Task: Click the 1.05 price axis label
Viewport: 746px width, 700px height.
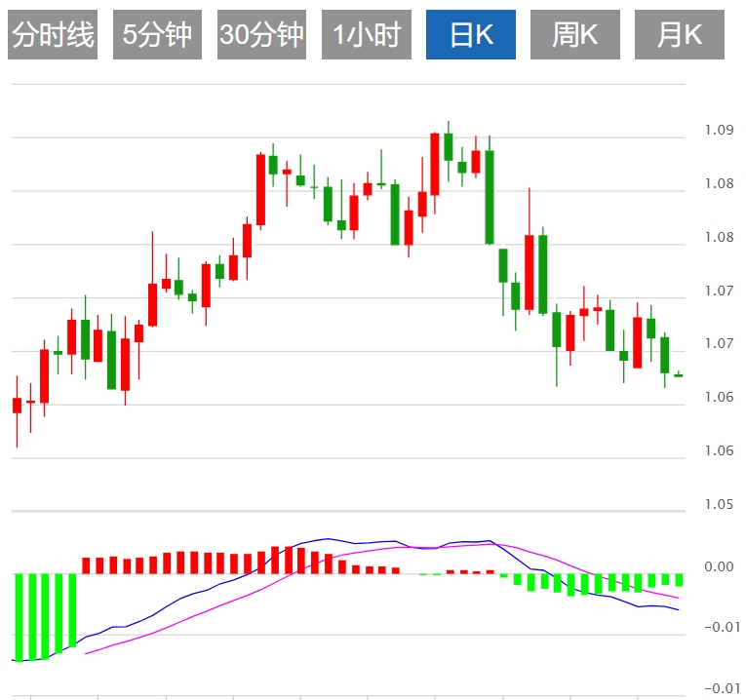Action: point(719,504)
